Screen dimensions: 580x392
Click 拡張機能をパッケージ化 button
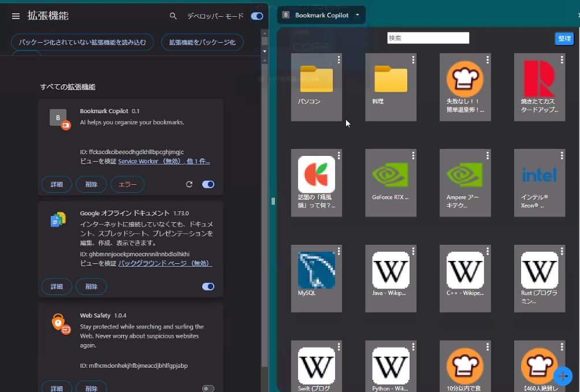tap(202, 42)
